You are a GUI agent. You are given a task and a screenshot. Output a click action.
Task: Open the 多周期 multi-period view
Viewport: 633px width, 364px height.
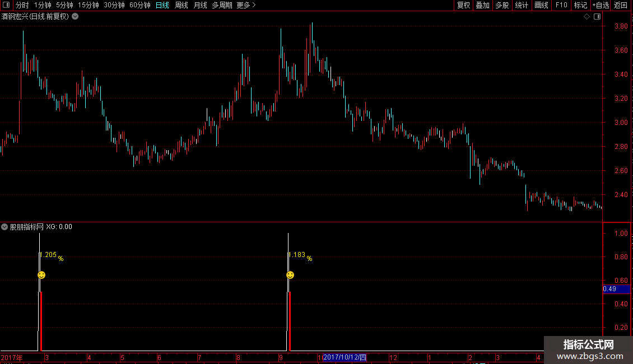coord(222,5)
